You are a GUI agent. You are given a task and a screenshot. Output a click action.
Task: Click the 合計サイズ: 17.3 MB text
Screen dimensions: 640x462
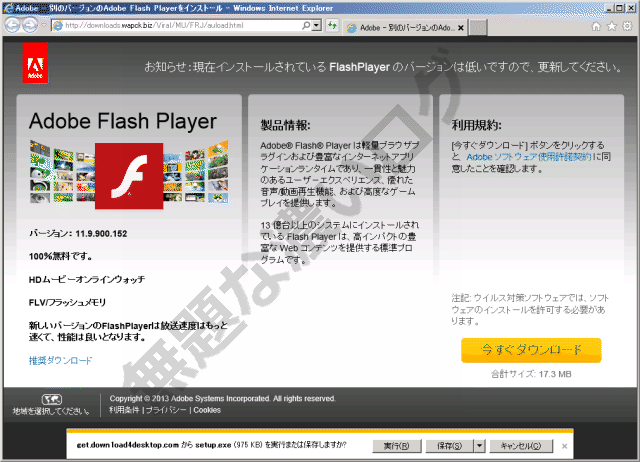[531, 374]
